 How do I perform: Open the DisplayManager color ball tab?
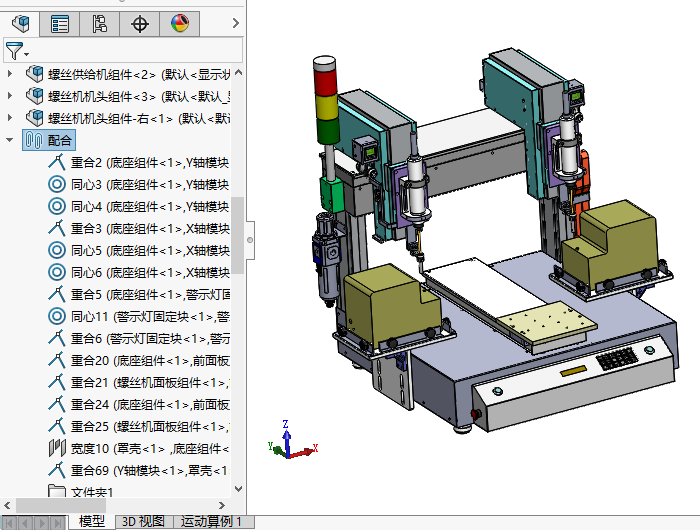[179, 24]
